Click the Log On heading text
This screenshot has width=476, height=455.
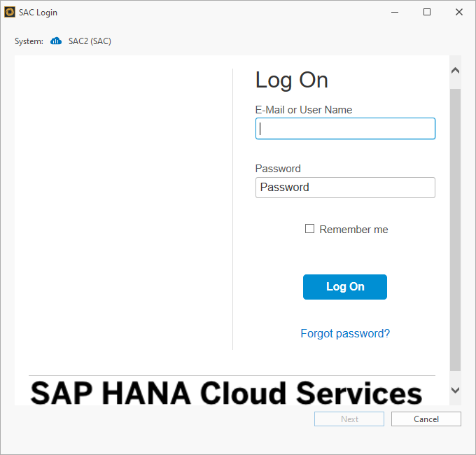[291, 80]
